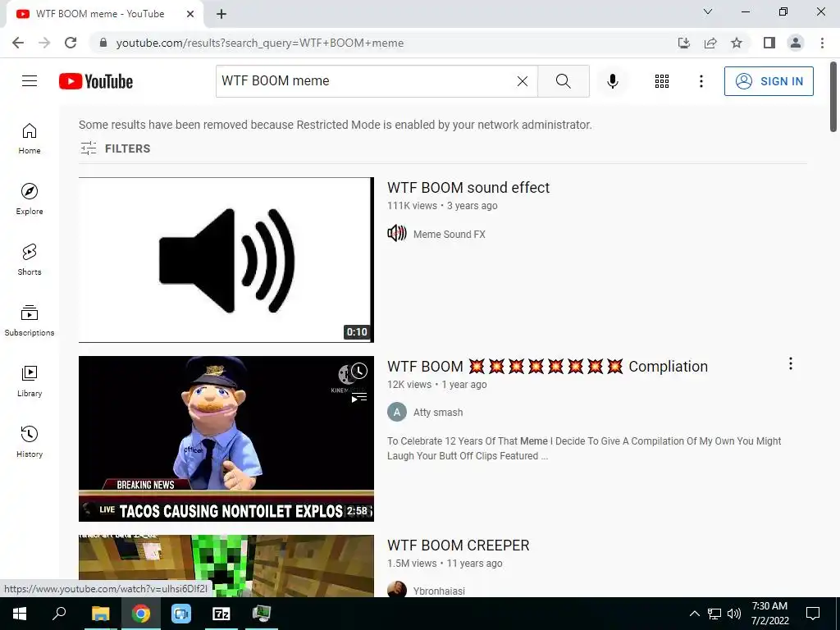Go forward with the browser arrow

point(44,43)
